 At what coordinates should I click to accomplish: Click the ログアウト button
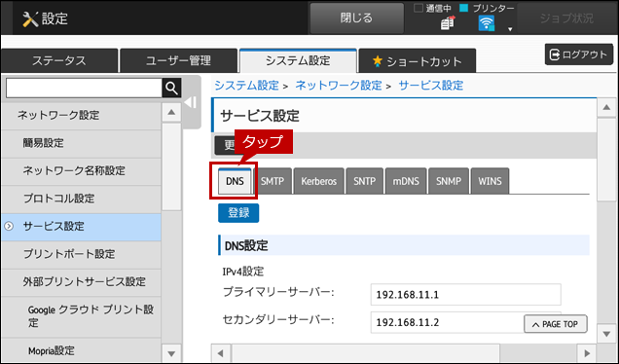click(579, 55)
